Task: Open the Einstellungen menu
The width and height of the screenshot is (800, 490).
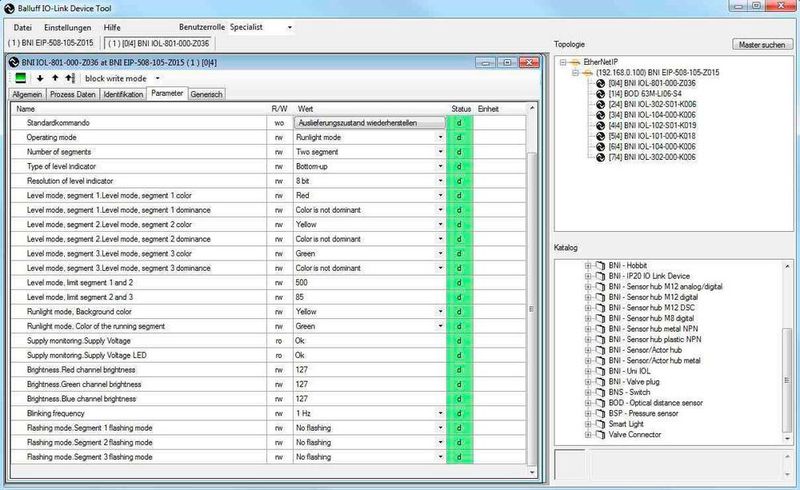Action: point(67,28)
